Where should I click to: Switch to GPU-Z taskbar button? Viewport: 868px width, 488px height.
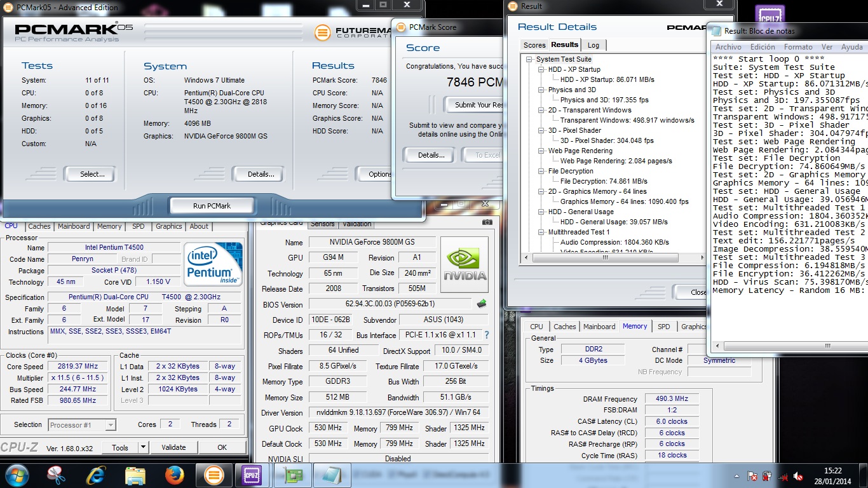292,475
